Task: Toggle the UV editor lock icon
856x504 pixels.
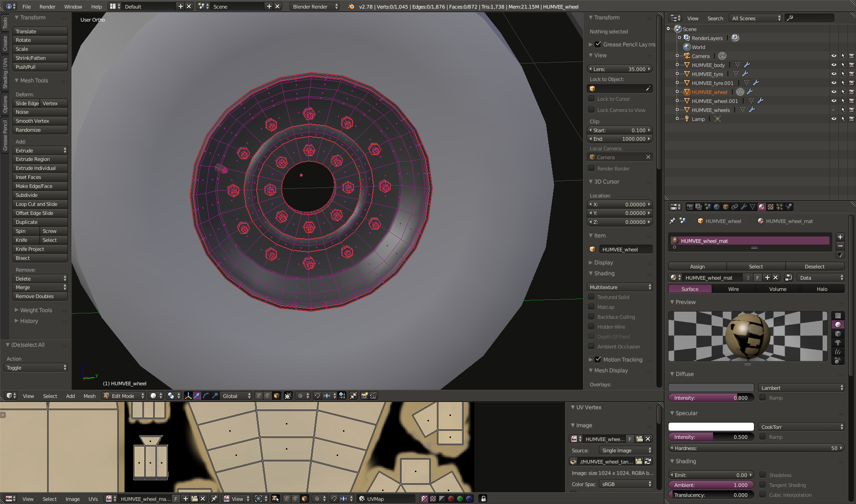Action: (483, 499)
